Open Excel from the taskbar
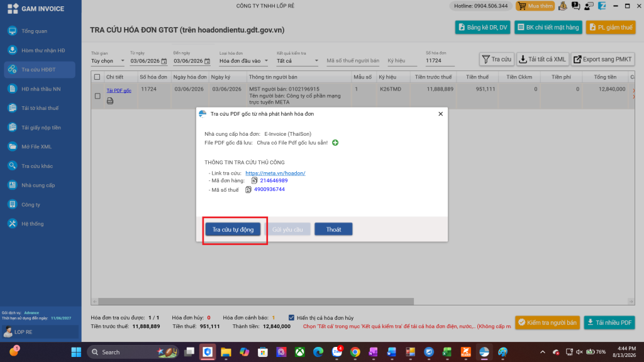The image size is (644, 362). pyautogui.click(x=447, y=352)
